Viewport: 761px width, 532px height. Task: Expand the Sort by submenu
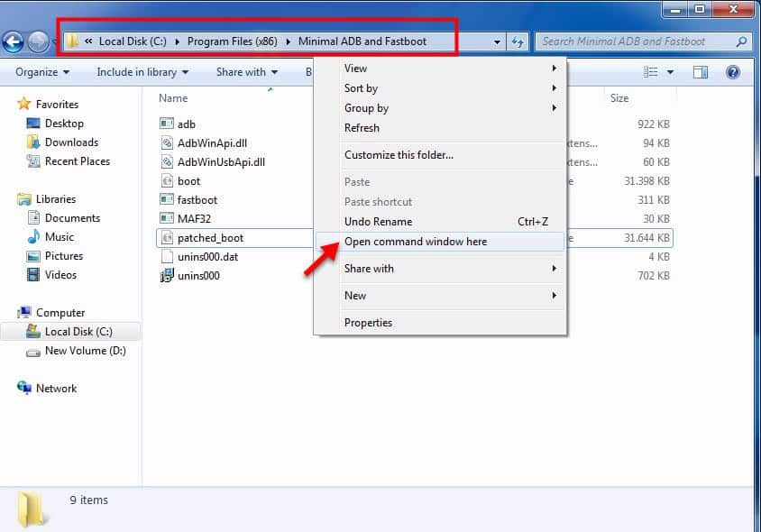440,88
